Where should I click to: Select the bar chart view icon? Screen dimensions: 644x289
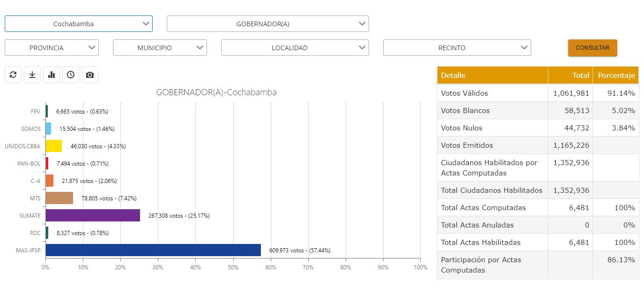pyautogui.click(x=51, y=74)
